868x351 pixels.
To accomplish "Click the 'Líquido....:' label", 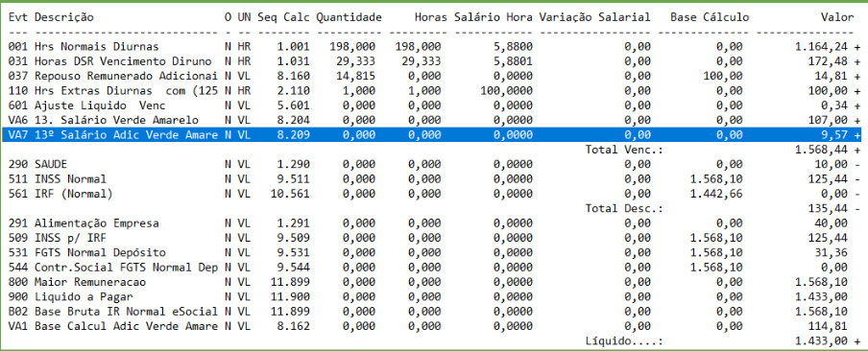I will (x=624, y=341).
